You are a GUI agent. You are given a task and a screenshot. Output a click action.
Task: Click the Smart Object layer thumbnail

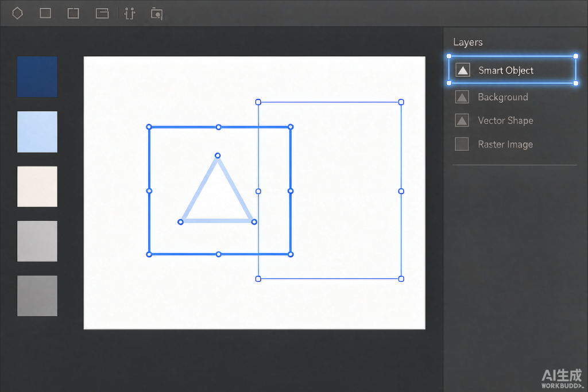click(463, 70)
